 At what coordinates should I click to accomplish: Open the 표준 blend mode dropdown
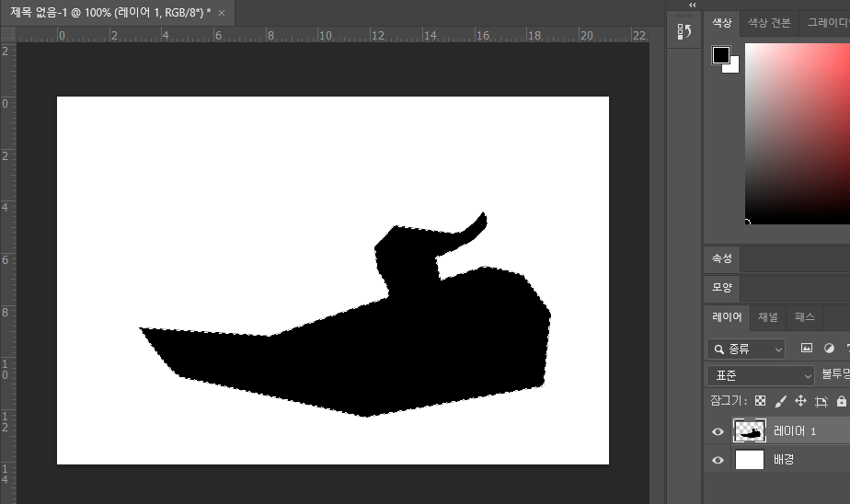[761, 375]
